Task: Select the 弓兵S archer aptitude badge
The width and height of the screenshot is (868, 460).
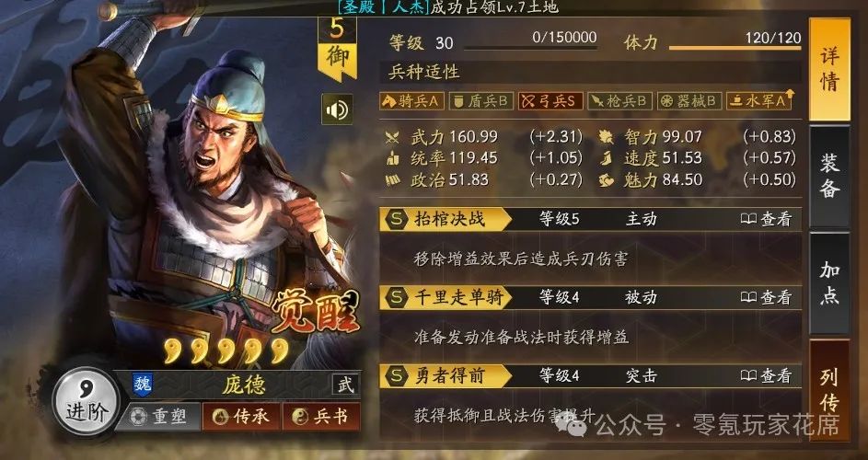Action: tap(550, 101)
